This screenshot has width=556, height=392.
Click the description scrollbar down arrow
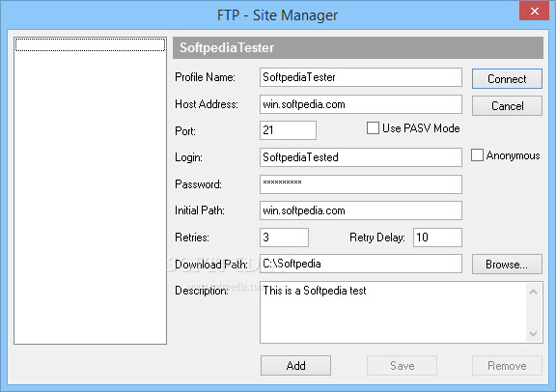(533, 333)
